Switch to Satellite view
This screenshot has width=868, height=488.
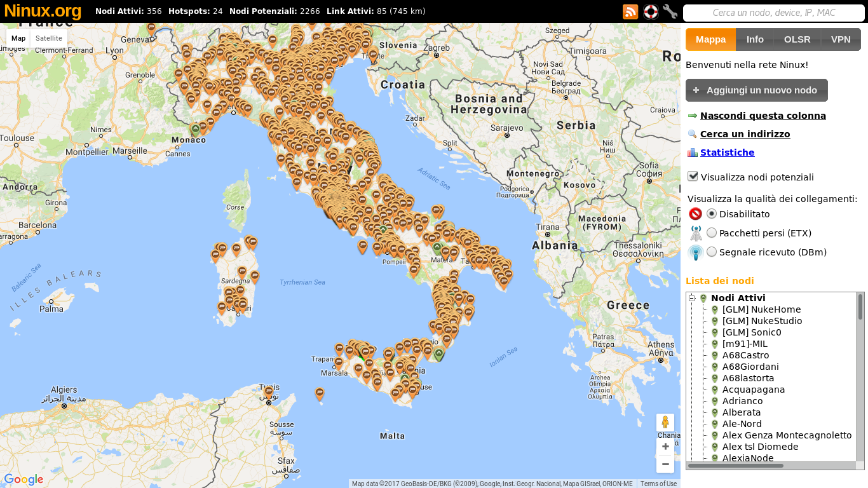(x=49, y=38)
